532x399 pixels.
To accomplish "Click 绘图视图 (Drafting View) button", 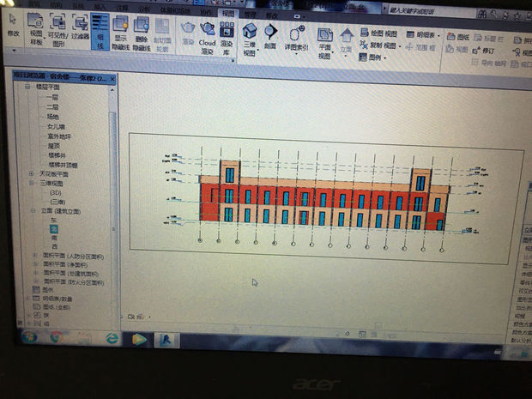I will pyautogui.click(x=378, y=33).
